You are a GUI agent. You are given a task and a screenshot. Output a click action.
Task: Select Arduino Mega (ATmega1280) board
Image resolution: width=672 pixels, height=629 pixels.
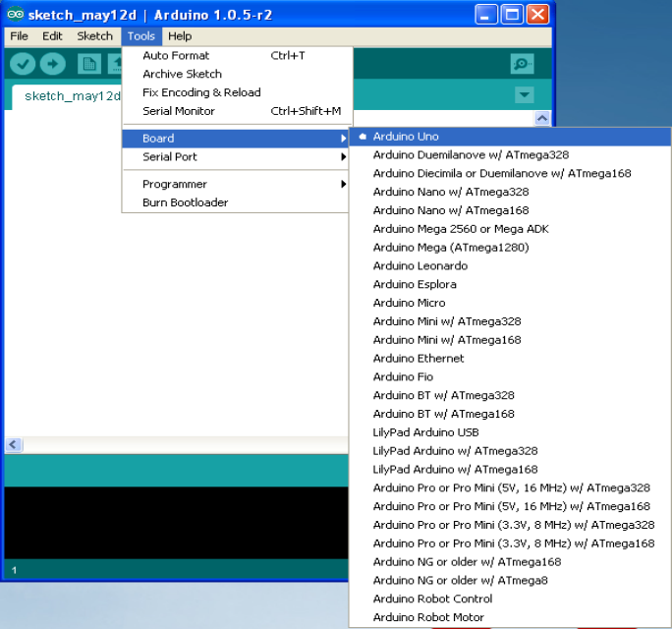[x=510, y=248]
